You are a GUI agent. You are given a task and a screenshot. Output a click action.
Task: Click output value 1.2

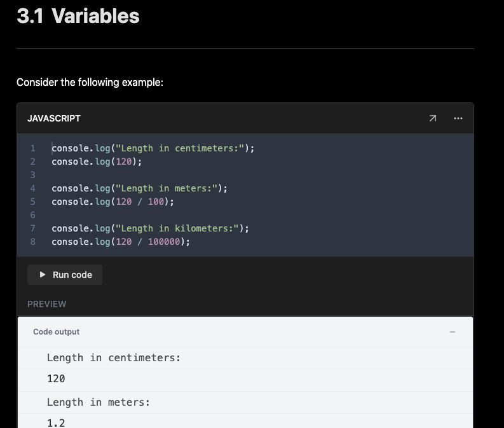click(x=56, y=422)
